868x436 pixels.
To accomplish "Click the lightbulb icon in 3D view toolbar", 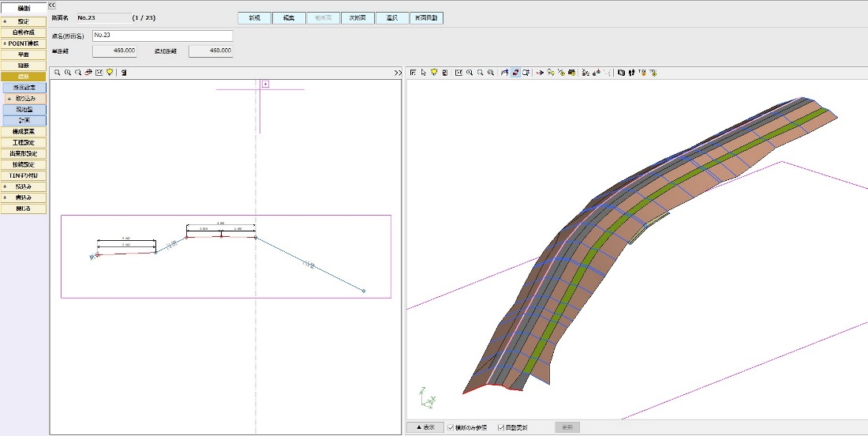I will (x=434, y=73).
